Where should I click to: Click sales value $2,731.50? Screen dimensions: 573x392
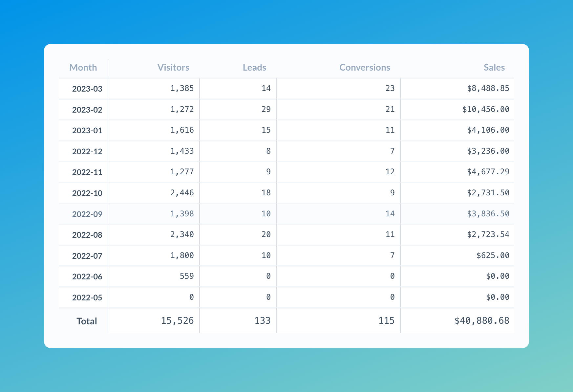point(488,193)
